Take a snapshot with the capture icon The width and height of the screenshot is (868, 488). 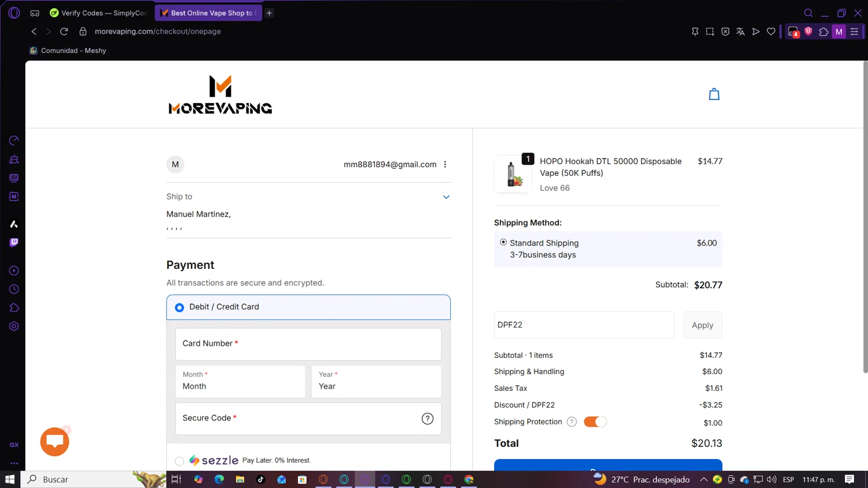pos(710,32)
